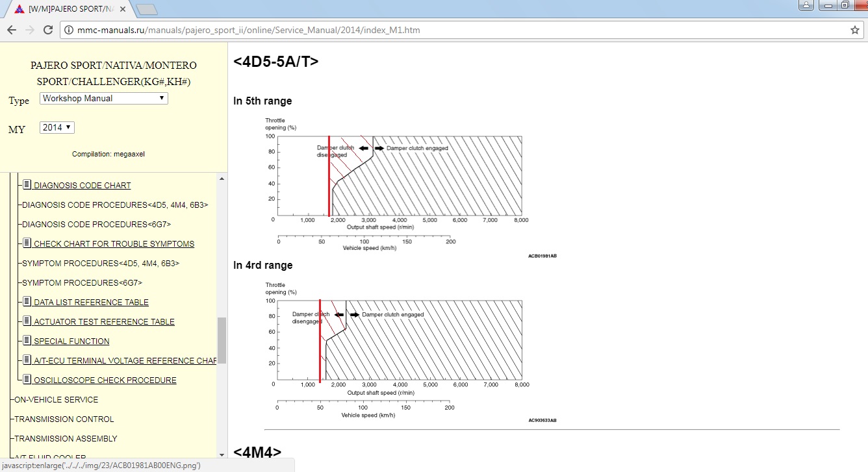
Task: Expand the ON-VEHICLE SERVICE section
Action: (56, 399)
